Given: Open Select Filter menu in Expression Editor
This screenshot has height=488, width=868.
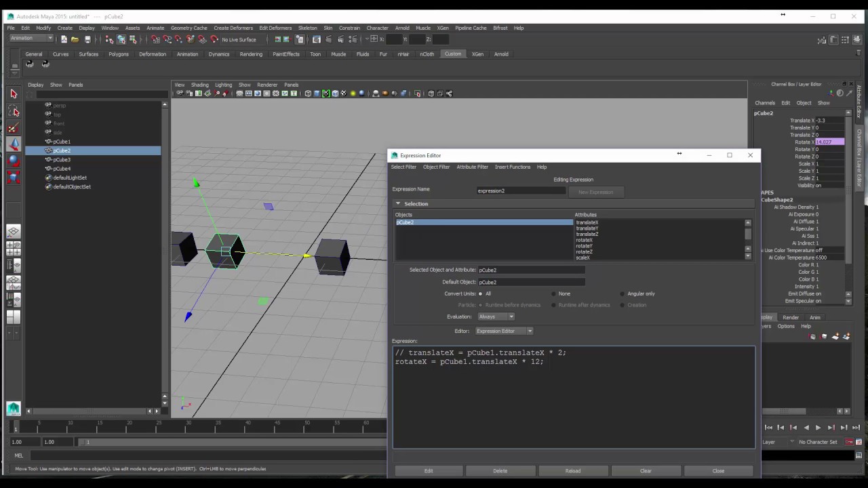Looking at the screenshot, I should [x=403, y=167].
